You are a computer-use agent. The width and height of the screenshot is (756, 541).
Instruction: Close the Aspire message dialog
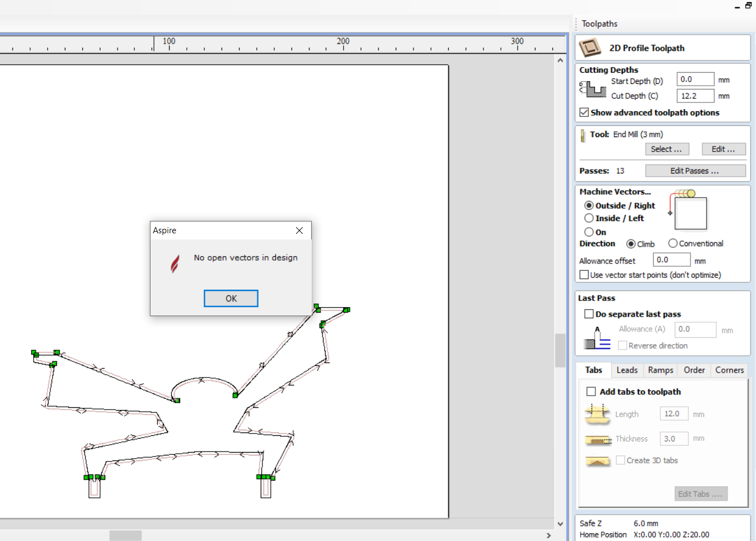point(299,230)
